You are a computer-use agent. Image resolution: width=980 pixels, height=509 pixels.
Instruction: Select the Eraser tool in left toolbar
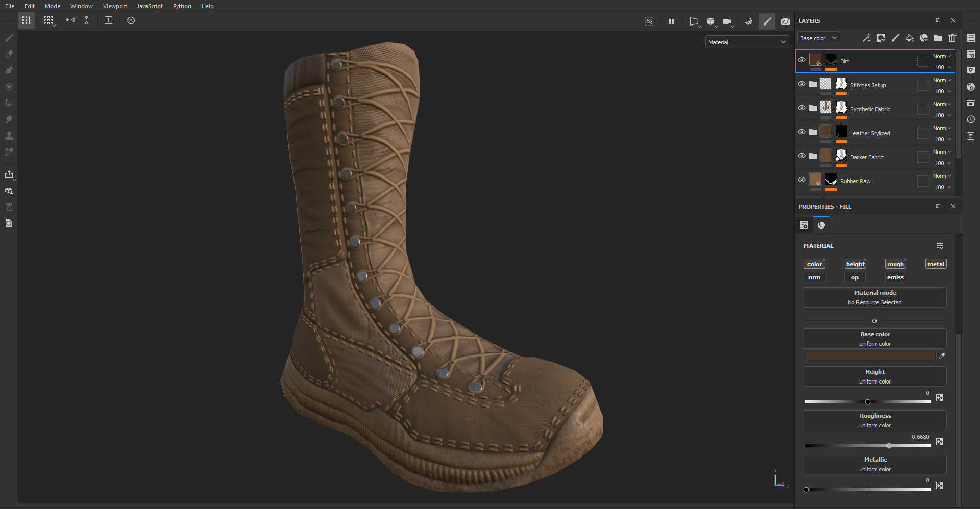point(9,54)
